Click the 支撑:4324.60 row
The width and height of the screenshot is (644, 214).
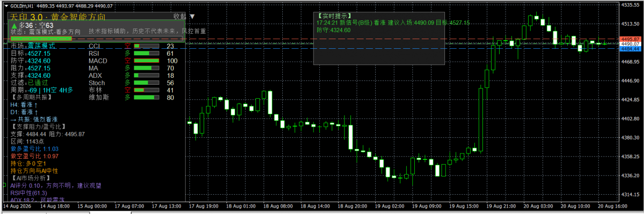click(x=31, y=76)
